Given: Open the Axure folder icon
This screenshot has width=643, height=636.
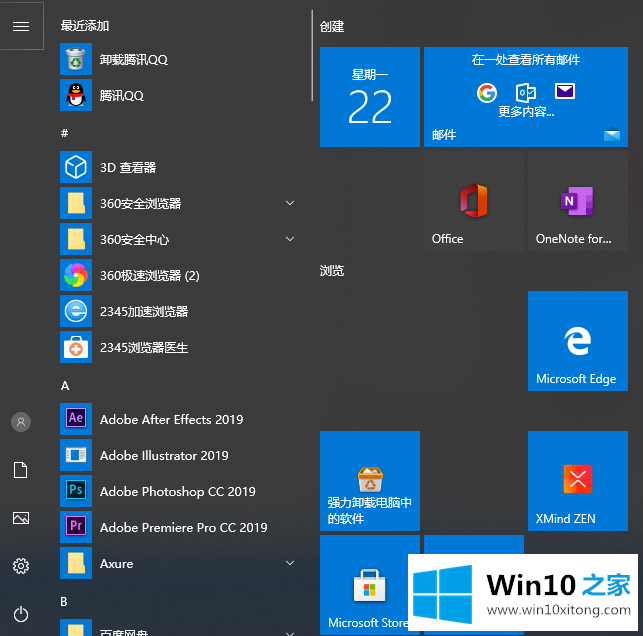Looking at the screenshot, I should coord(76,563).
